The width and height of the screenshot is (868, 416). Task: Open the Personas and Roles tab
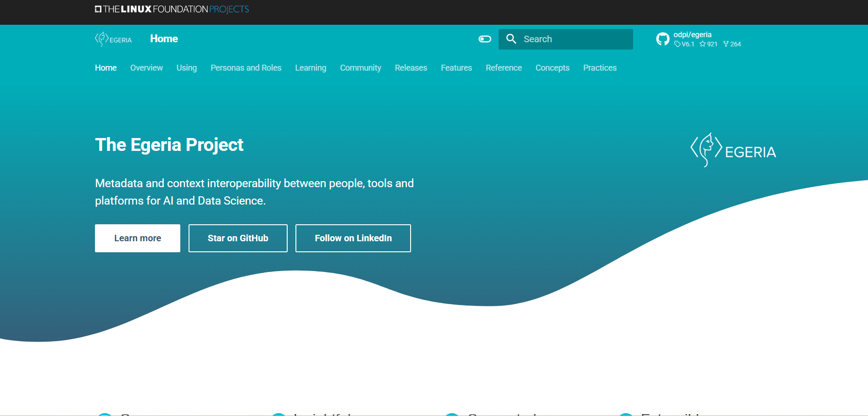246,68
